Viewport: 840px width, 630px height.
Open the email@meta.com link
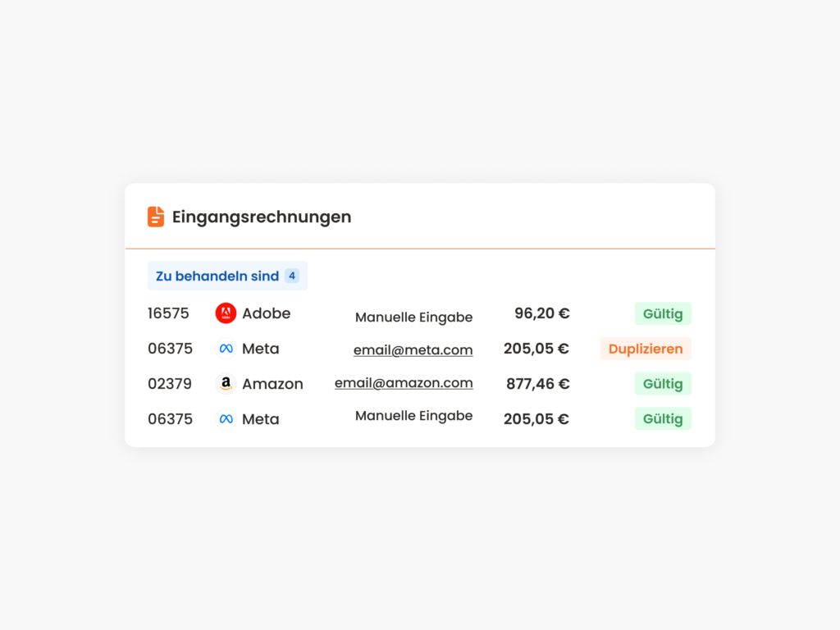(413, 349)
